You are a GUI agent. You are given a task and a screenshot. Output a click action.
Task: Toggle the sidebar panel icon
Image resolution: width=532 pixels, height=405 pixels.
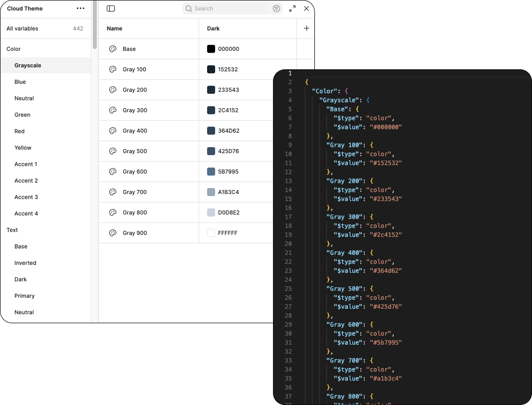pos(111,8)
